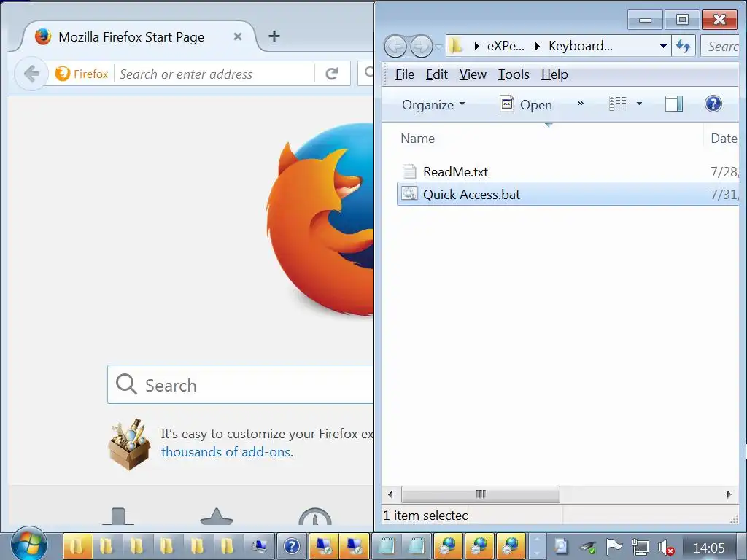Click the blue question mark help icon in the taskbar
The image size is (747, 560).
pyautogui.click(x=291, y=546)
